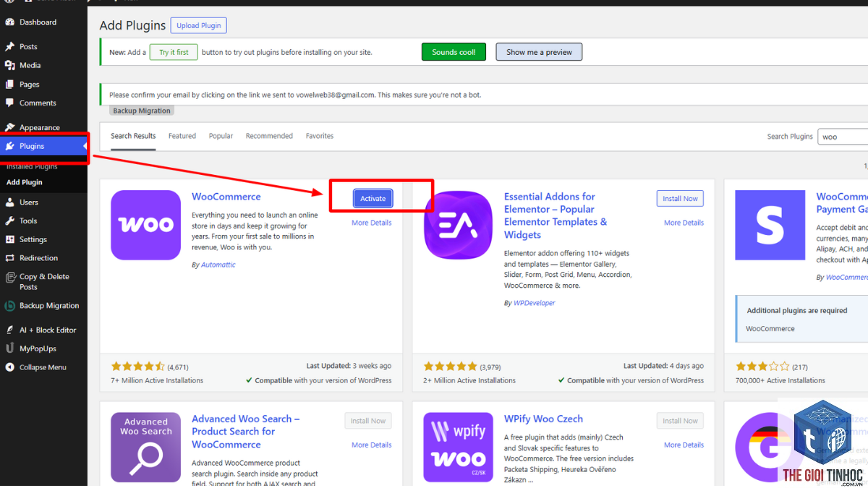Image resolution: width=868 pixels, height=488 pixels.
Task: Switch to the Popular tab
Action: [221, 136]
